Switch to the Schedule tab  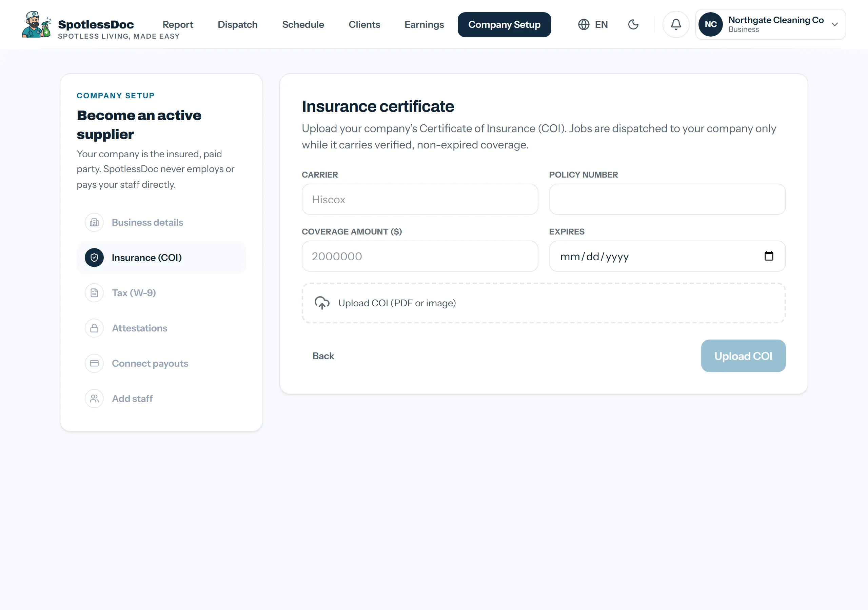click(x=303, y=24)
